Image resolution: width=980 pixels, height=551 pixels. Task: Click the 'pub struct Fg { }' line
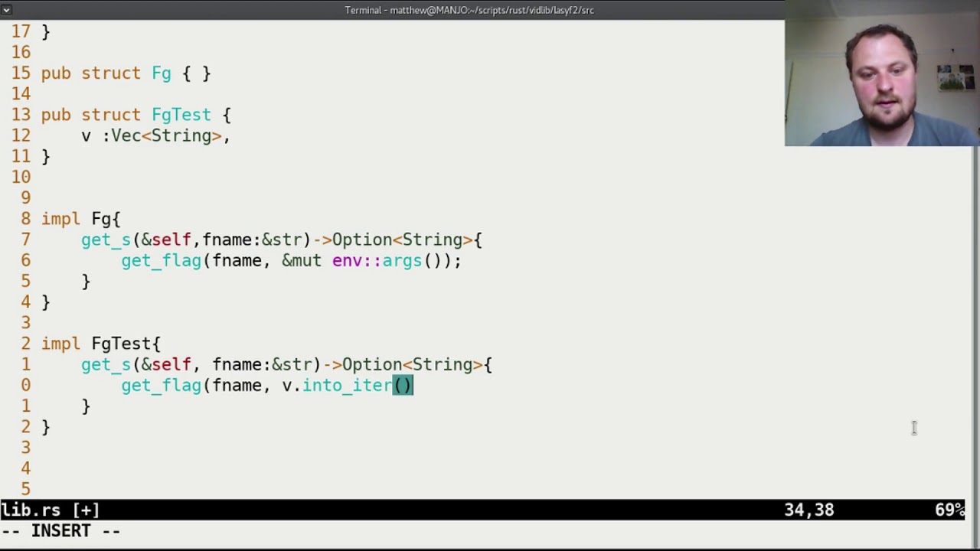(126, 73)
